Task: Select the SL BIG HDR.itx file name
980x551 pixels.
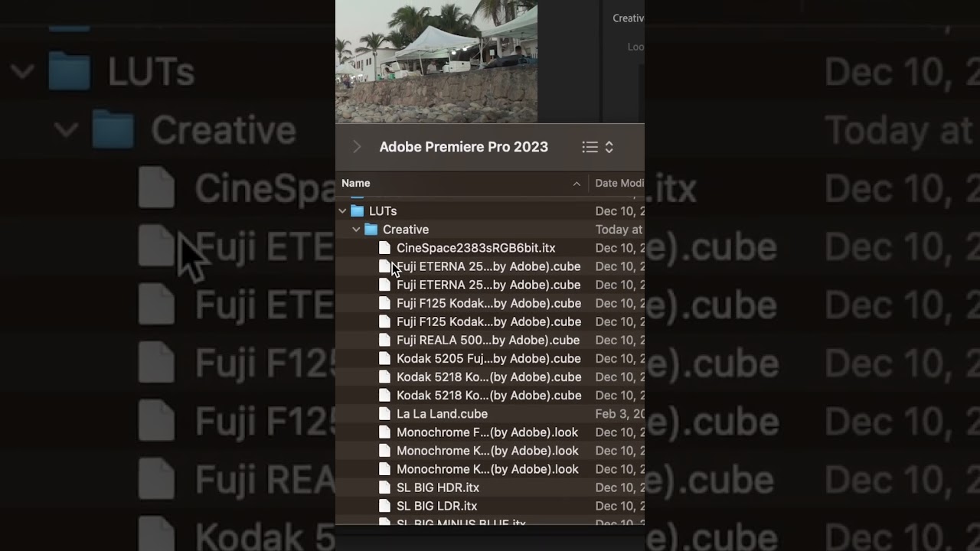Action: [x=438, y=487]
